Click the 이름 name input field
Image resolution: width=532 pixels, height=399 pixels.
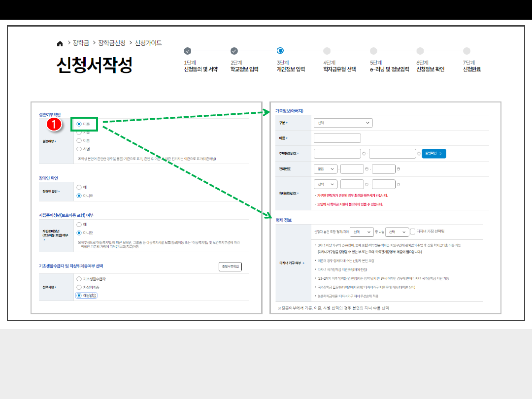point(337,138)
